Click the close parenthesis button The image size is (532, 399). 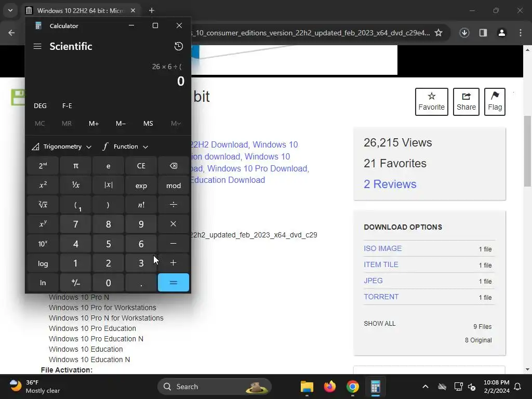108,205
